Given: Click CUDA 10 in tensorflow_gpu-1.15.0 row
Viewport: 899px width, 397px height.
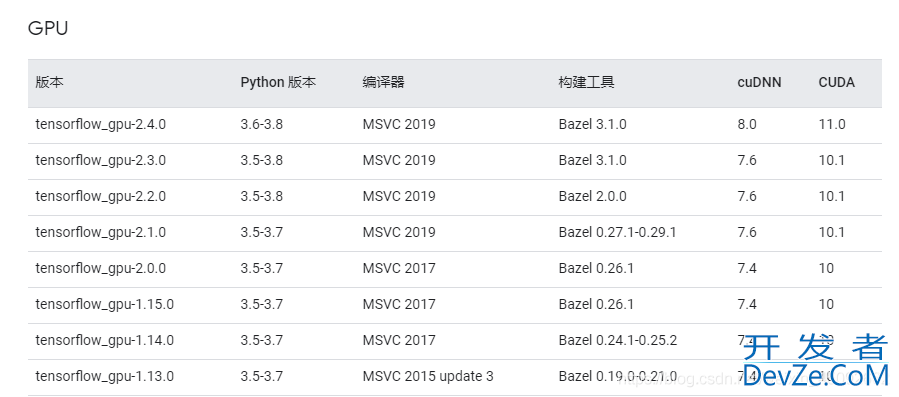Looking at the screenshot, I should click(826, 305).
